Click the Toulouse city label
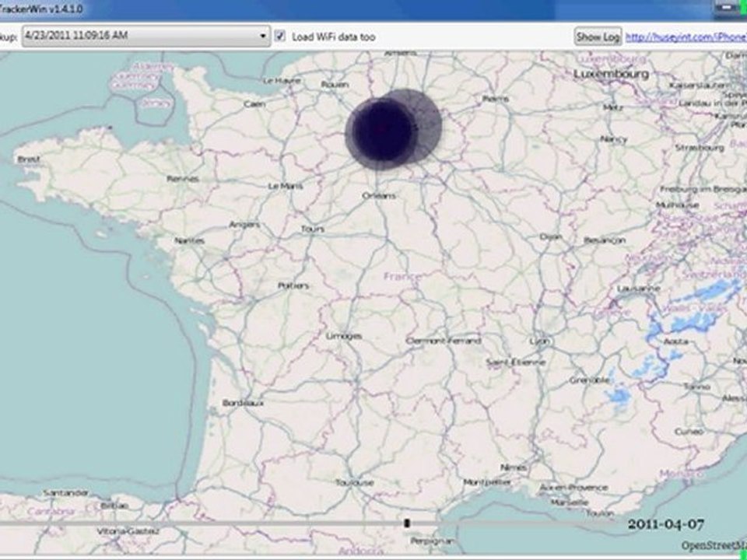The height and width of the screenshot is (560, 747). (355, 482)
